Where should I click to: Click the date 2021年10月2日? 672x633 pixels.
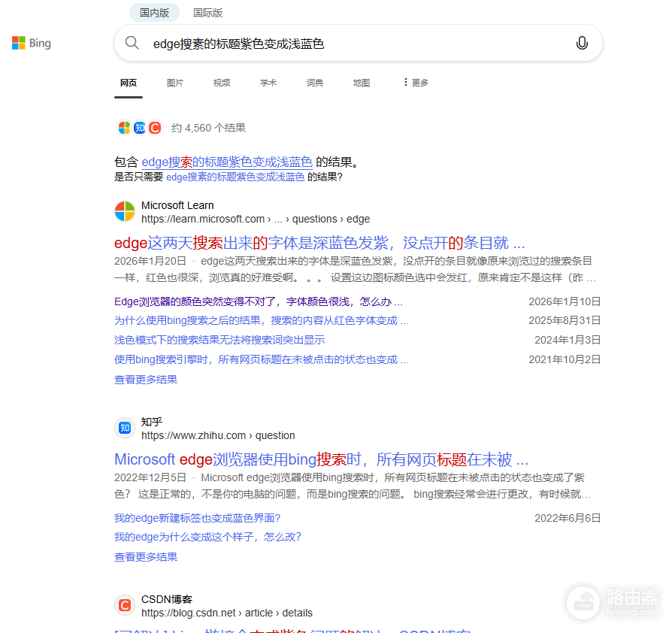coord(565,359)
